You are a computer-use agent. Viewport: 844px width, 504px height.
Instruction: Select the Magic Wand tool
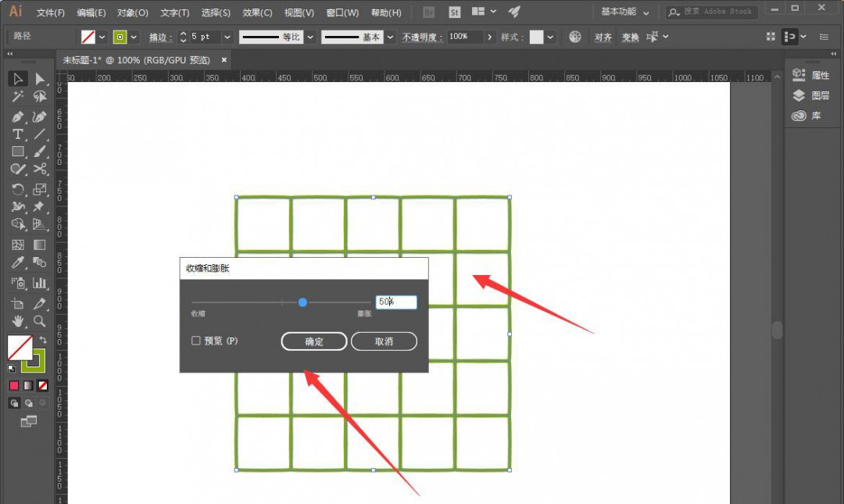click(18, 96)
